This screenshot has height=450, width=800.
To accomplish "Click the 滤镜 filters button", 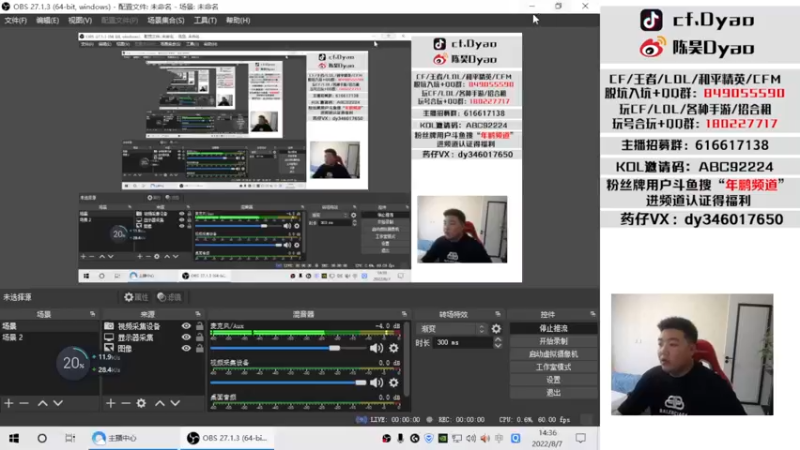I will coord(169,297).
